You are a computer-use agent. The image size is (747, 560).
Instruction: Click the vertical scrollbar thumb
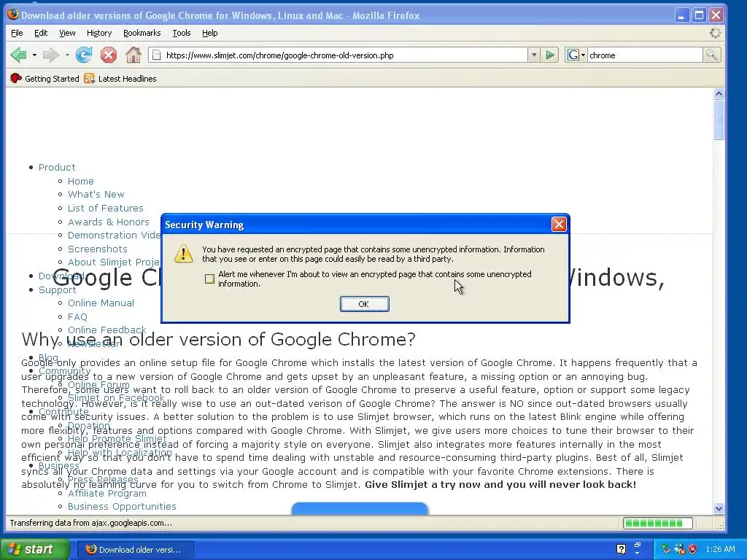(x=719, y=120)
